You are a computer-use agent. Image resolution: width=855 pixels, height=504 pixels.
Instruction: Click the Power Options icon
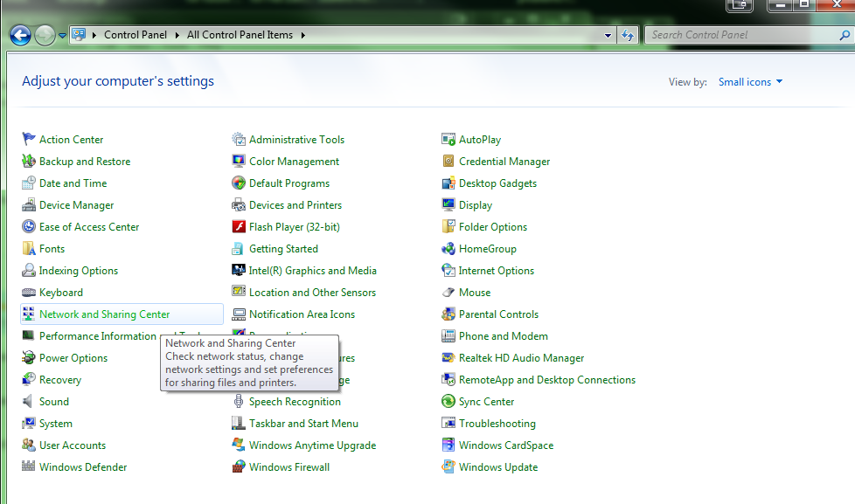[x=28, y=357]
